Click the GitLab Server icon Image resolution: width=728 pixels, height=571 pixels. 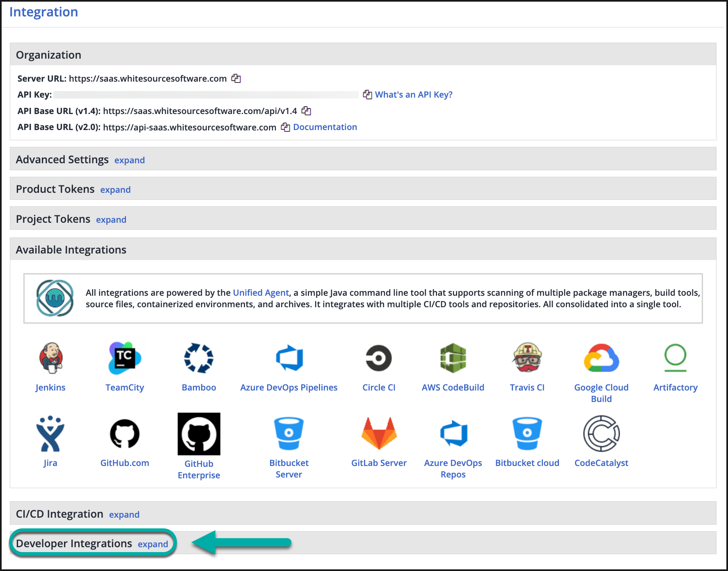tap(378, 434)
